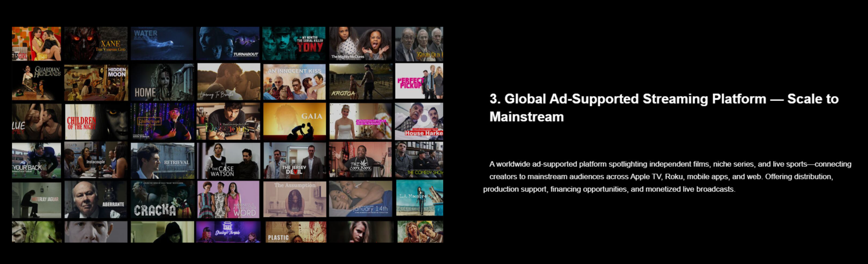Screen dimensions: 868x264
Task: Open My Mentor the Serial Killer Tony
Action: [294, 43]
